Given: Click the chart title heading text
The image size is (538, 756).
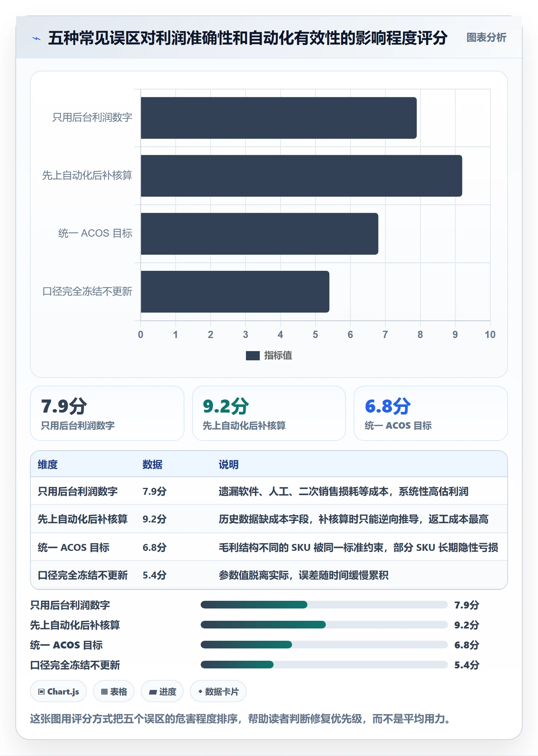Looking at the screenshot, I should coord(248,38).
